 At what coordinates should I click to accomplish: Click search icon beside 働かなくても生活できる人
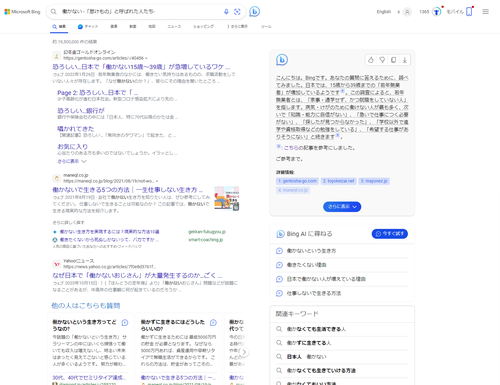(x=279, y=329)
